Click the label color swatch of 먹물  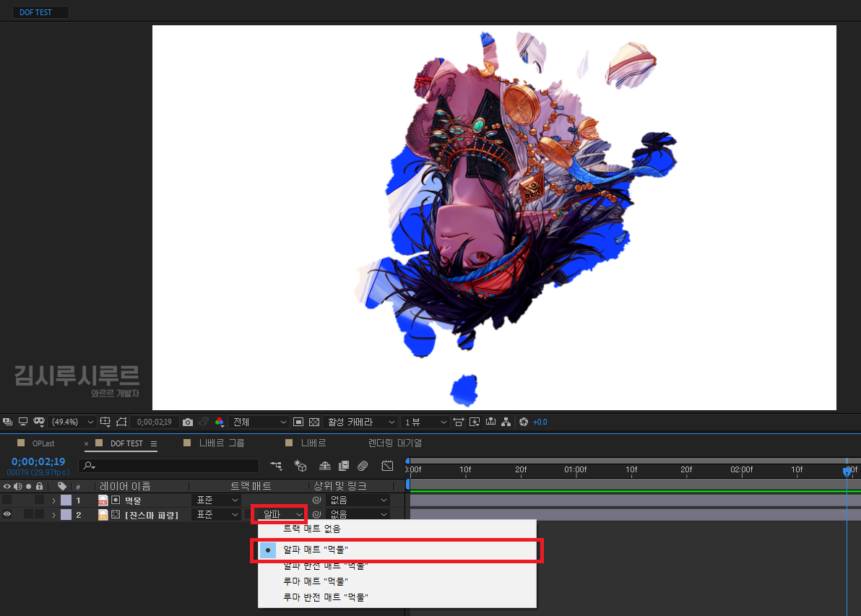pyautogui.click(x=66, y=500)
